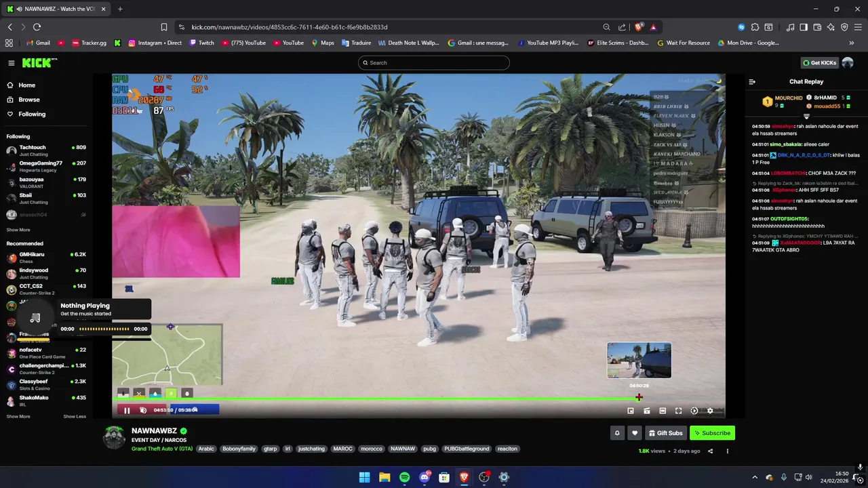The image size is (868, 488).
Task: Open Grand Theft Auto V category link
Action: [x=162, y=449]
